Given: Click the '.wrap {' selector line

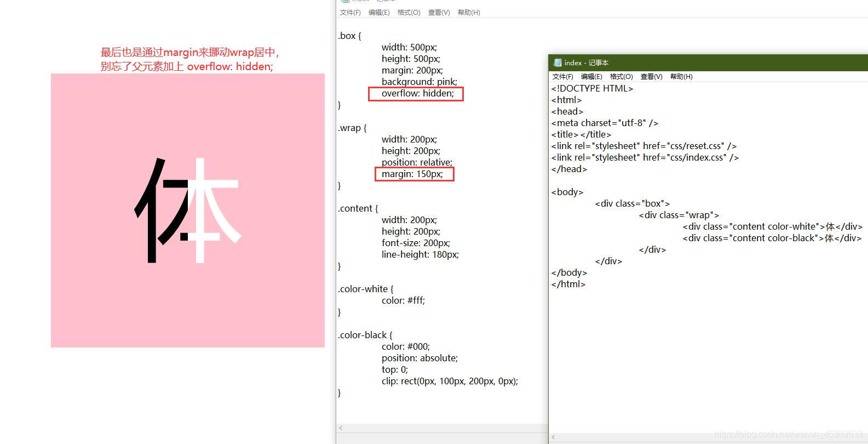Looking at the screenshot, I should 353,128.
